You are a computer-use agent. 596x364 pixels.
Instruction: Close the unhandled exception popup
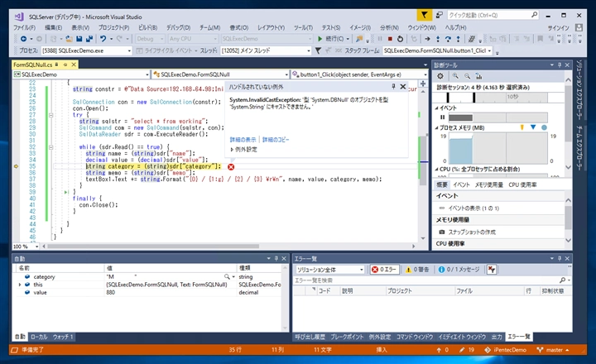coord(403,87)
